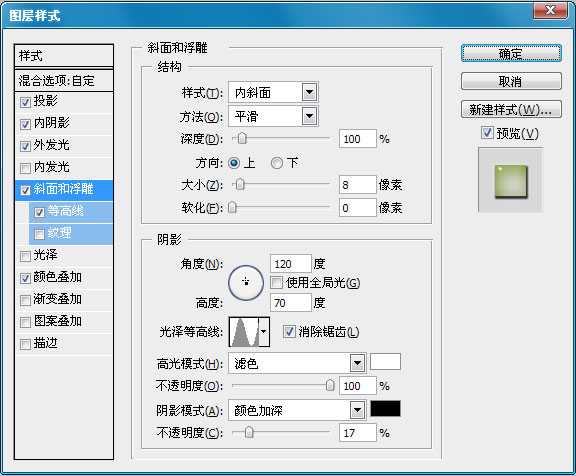This screenshot has width=576, height=476.
Task: Click the angle dial control
Action: coord(246,282)
